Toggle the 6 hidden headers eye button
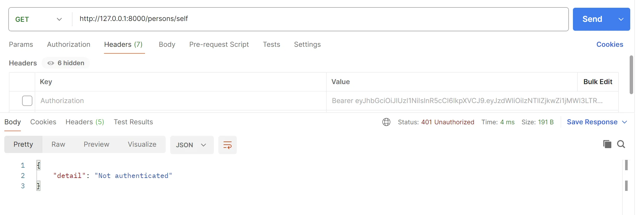 pos(66,63)
